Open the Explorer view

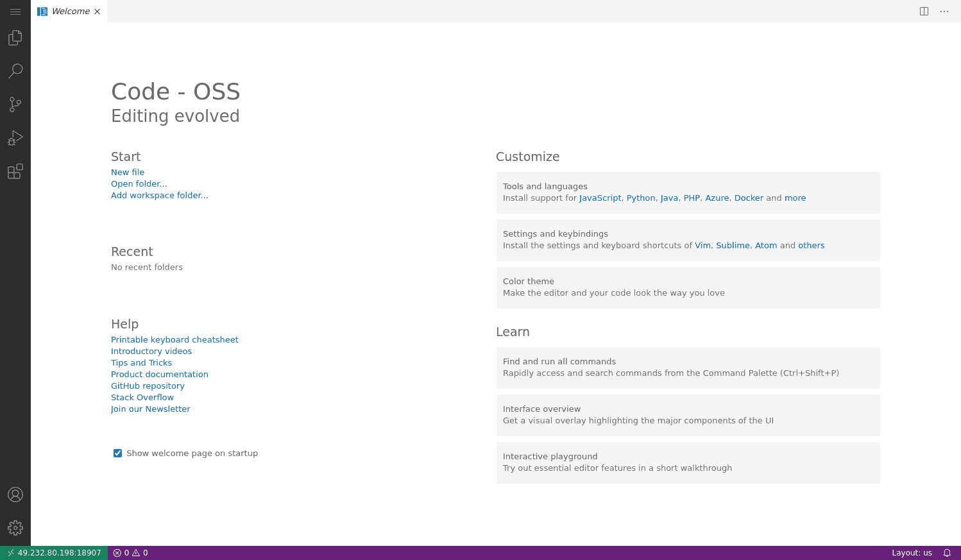click(x=15, y=38)
